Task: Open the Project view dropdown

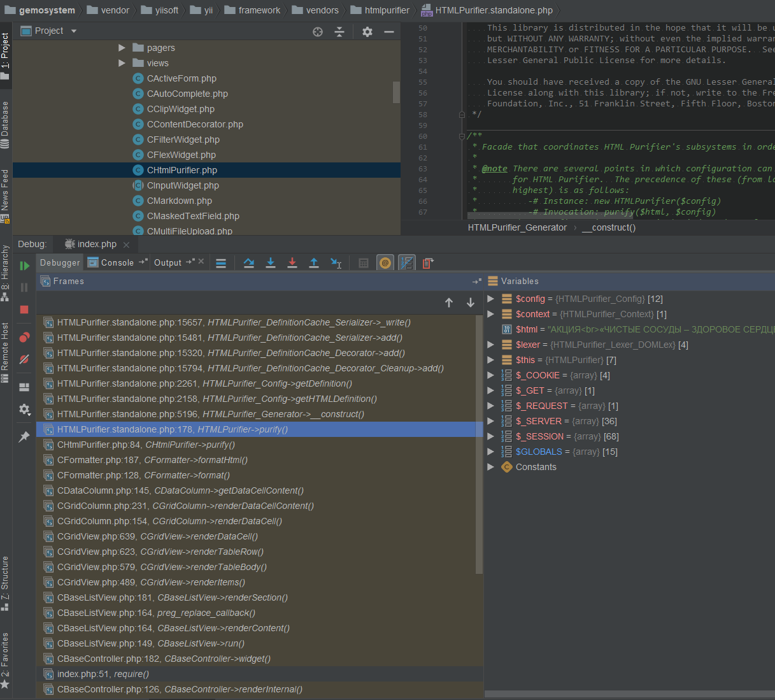Action: (x=74, y=31)
